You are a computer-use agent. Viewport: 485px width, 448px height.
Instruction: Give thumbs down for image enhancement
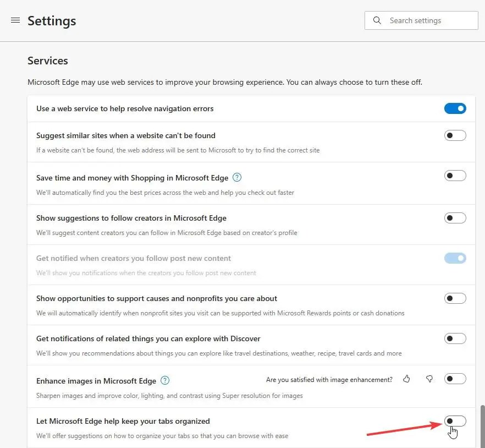pos(429,379)
